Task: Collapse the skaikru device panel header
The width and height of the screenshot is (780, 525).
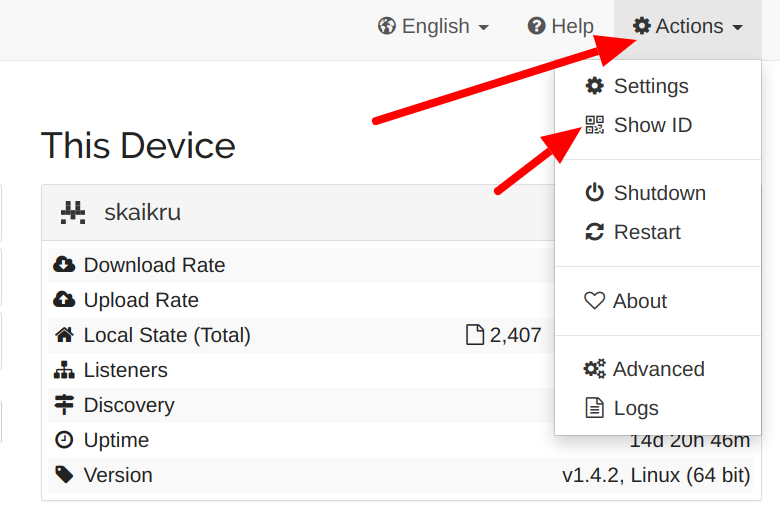Action: pyautogui.click(x=300, y=212)
